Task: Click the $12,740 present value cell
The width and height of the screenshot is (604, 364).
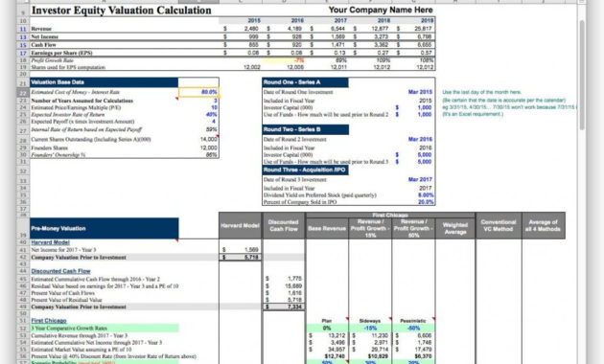Action: (x=335, y=356)
